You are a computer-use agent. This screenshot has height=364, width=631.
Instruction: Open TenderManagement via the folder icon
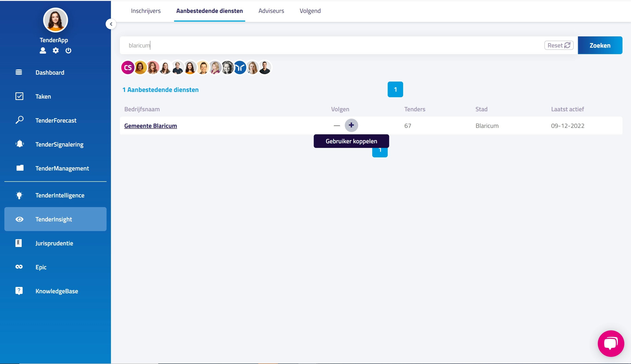19,168
